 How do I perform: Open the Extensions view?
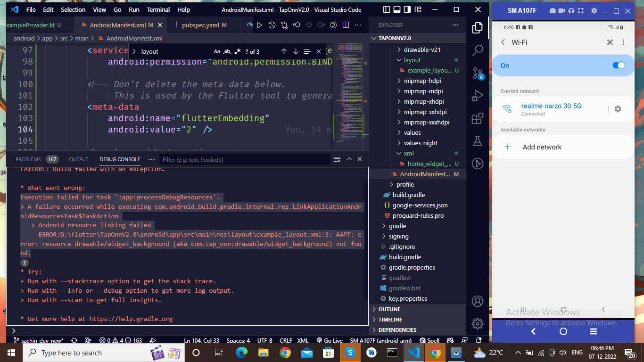point(477,118)
